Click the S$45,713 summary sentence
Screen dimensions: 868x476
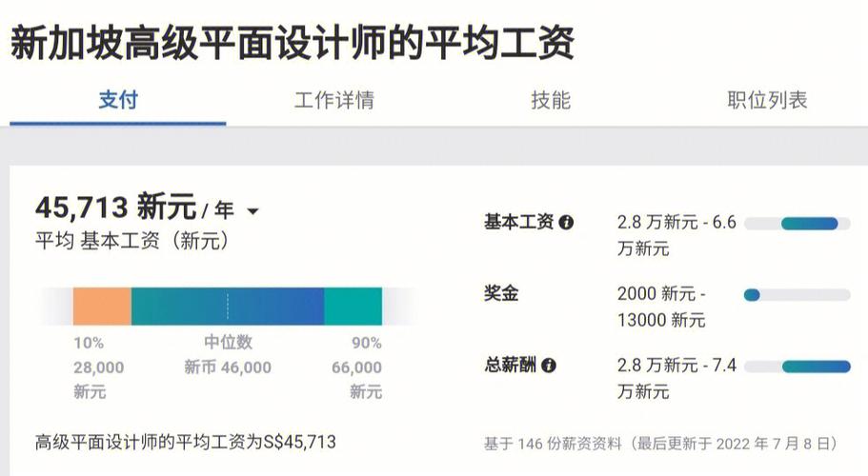(186, 442)
